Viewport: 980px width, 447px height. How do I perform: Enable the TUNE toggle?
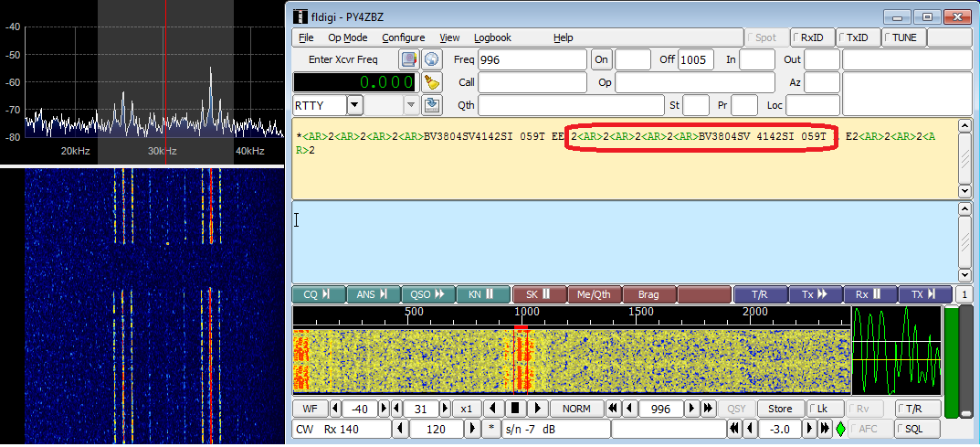pos(904,37)
